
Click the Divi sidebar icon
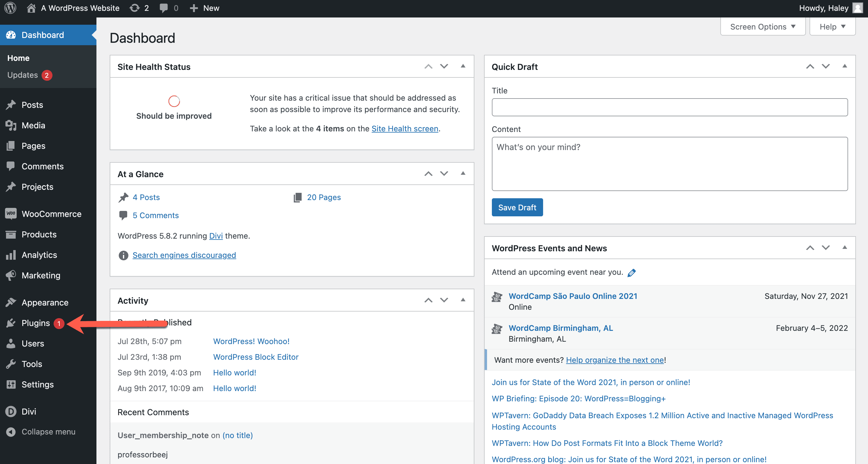pyautogui.click(x=11, y=412)
